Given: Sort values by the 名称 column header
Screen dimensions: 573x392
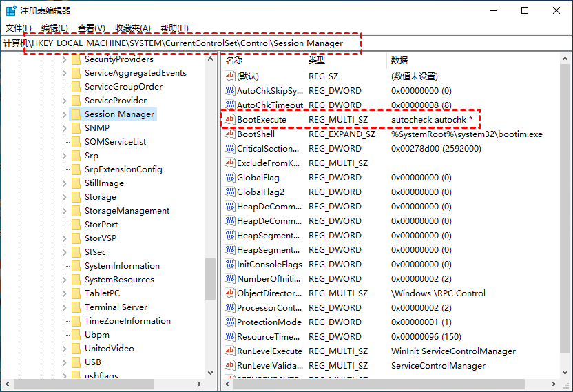Looking at the screenshot, I should (263, 61).
